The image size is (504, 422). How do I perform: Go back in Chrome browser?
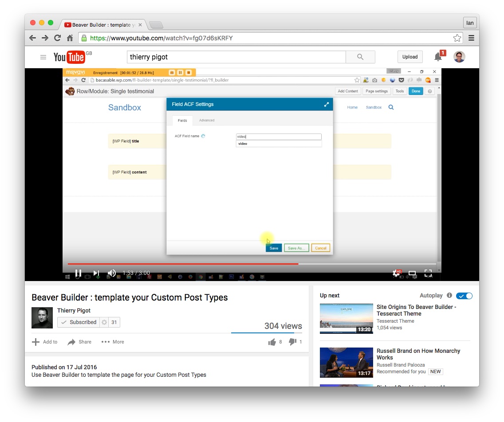coord(32,38)
